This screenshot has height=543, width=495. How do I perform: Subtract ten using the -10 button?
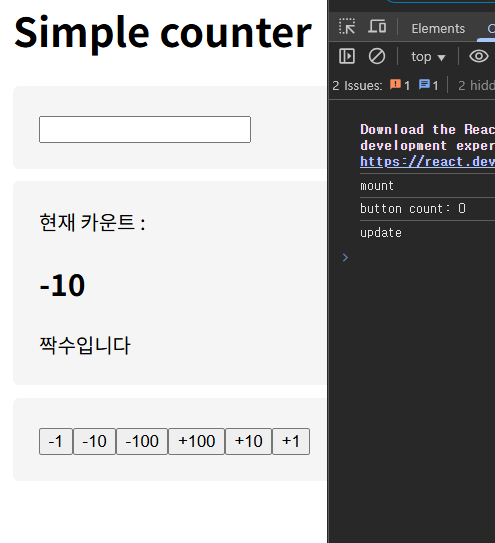pyautogui.click(x=94, y=441)
